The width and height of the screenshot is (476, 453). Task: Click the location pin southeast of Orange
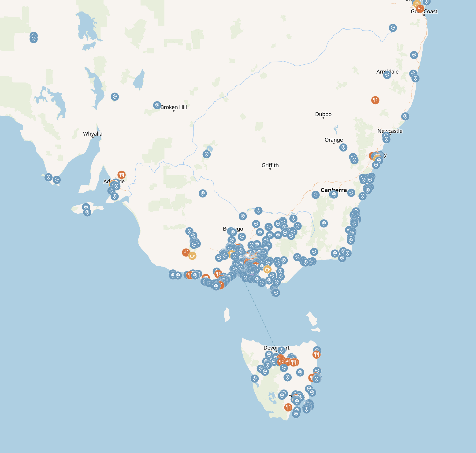(x=343, y=147)
